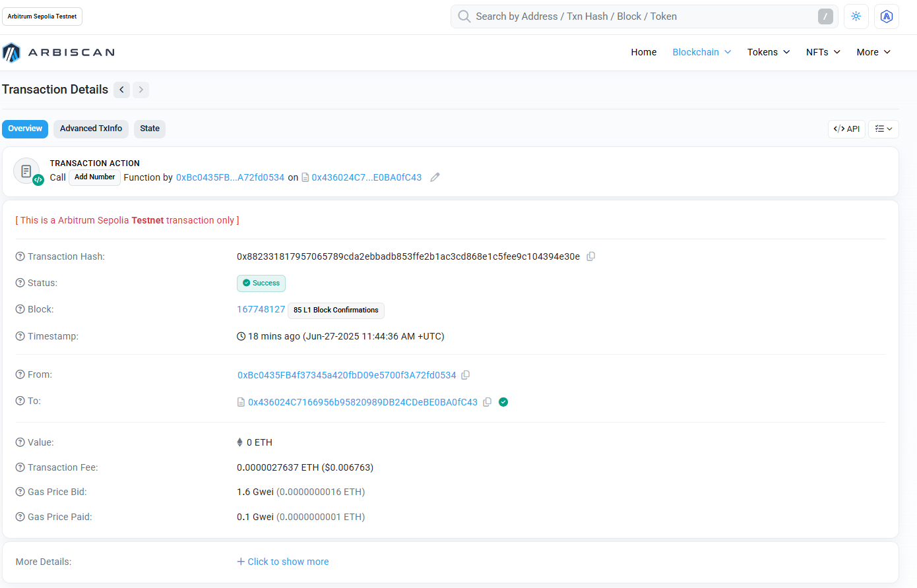This screenshot has width=917, height=588.
Task: Click the Success status badge
Action: pyautogui.click(x=261, y=283)
